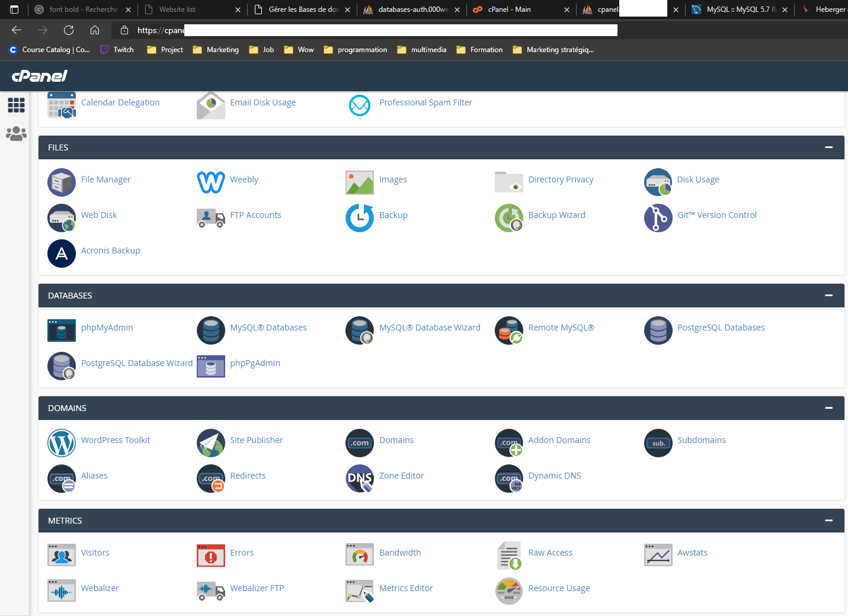Open the programmation bookmarks folder
848x616 pixels.
click(356, 50)
